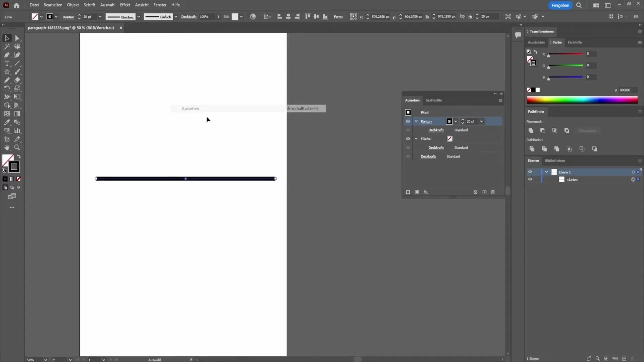Click the Pathfinder unite shape icon

(531, 131)
